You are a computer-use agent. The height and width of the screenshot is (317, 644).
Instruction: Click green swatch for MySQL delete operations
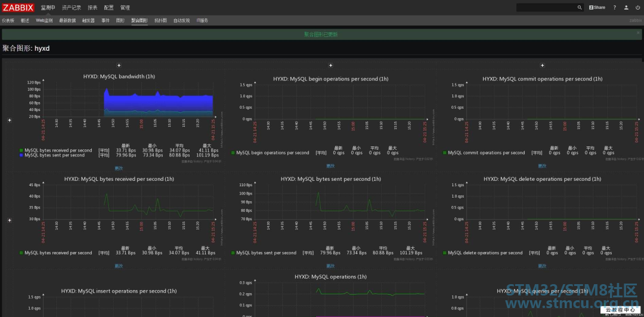pyautogui.click(x=445, y=253)
